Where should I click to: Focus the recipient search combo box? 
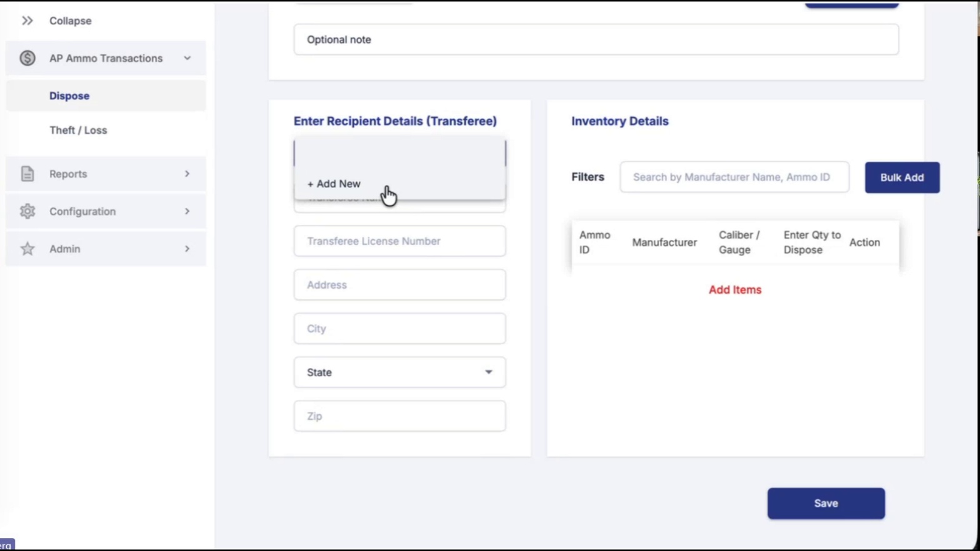click(x=399, y=153)
